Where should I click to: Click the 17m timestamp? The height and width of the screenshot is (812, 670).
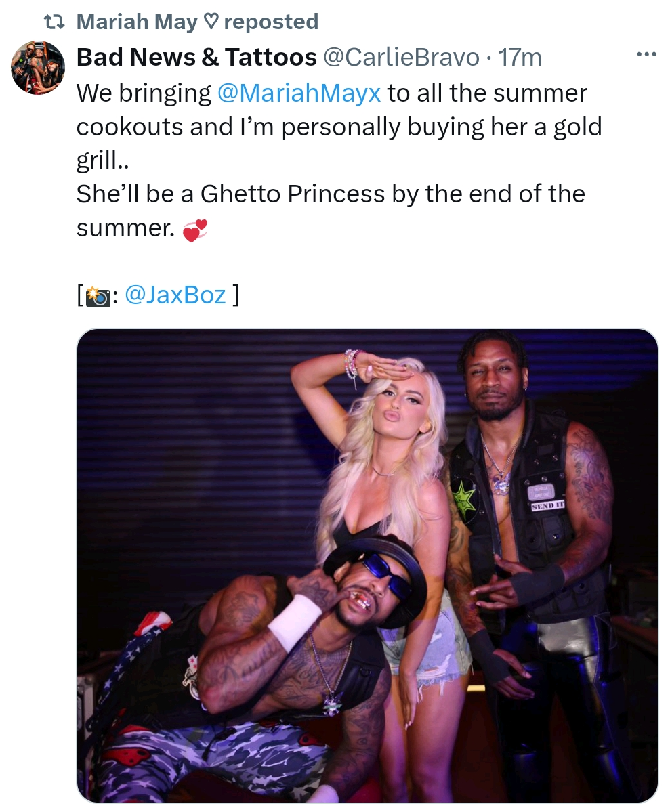coord(520,57)
